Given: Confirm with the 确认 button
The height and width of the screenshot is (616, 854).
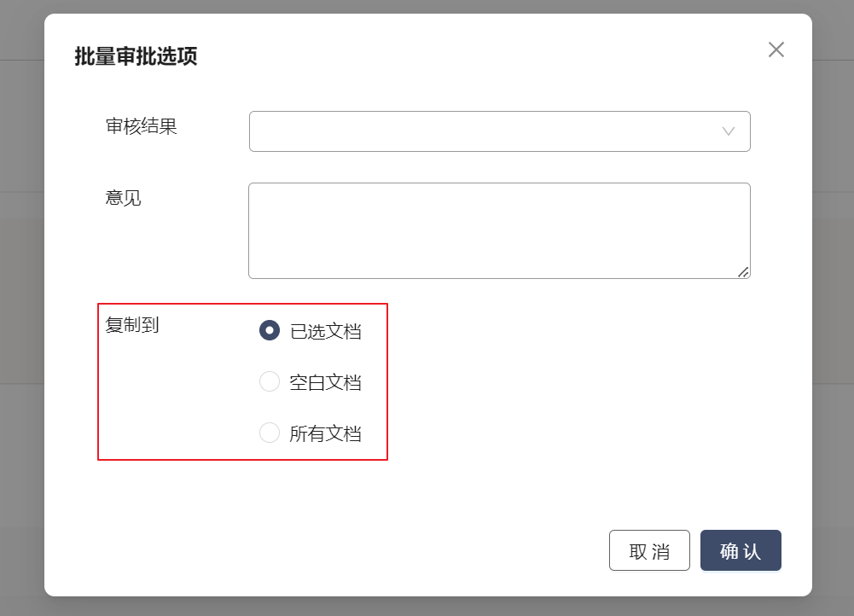Looking at the screenshot, I should (741, 550).
